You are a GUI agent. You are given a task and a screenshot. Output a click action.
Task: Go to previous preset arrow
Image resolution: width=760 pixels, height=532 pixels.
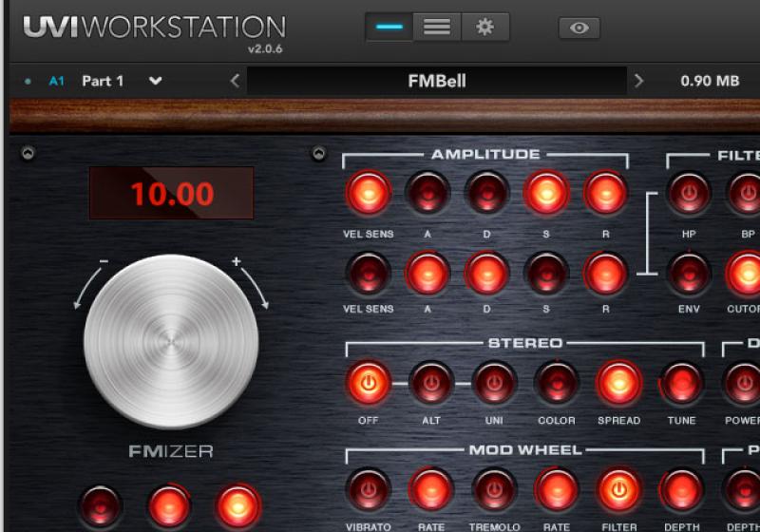click(x=235, y=81)
